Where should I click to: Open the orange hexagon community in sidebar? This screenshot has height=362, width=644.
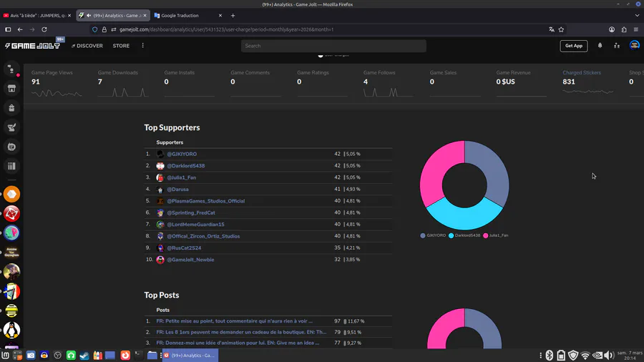click(x=11, y=194)
